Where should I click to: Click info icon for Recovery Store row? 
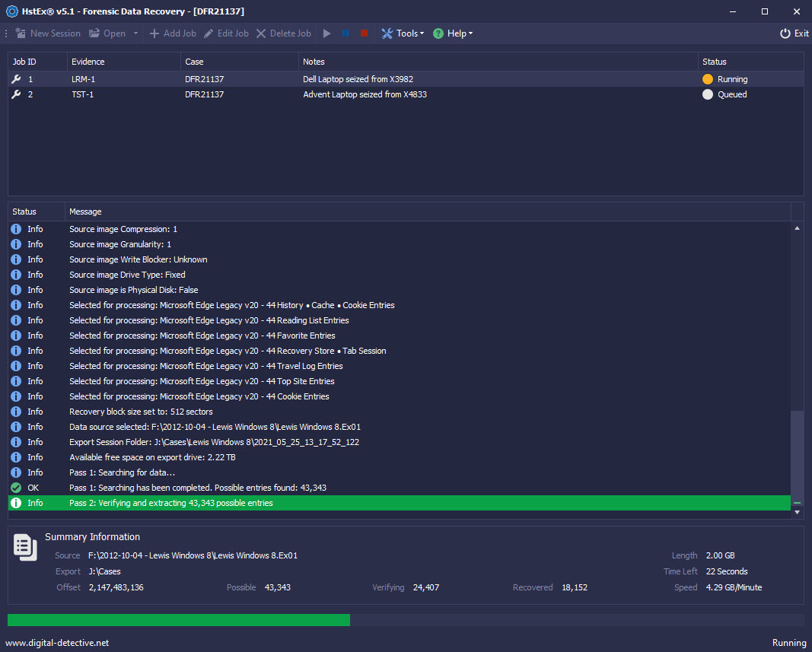tap(16, 351)
